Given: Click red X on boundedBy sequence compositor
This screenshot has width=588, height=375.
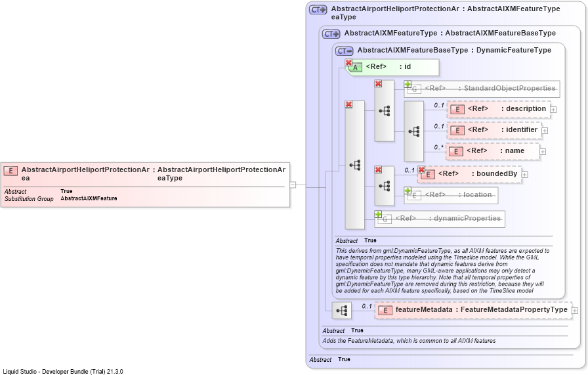Looking at the screenshot, I should (379, 169).
